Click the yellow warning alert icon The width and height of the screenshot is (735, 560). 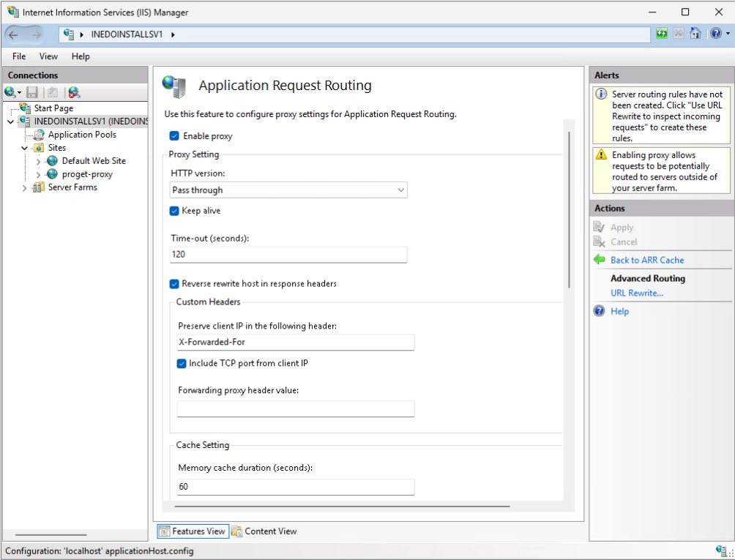click(601, 154)
